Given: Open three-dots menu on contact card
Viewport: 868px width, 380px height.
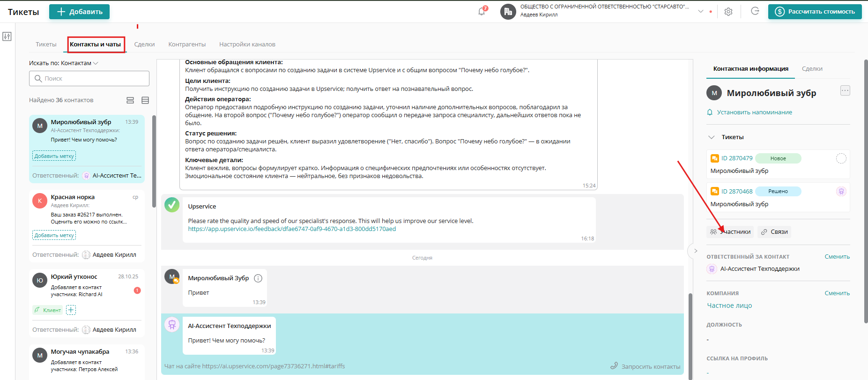Looking at the screenshot, I should coord(845,90).
